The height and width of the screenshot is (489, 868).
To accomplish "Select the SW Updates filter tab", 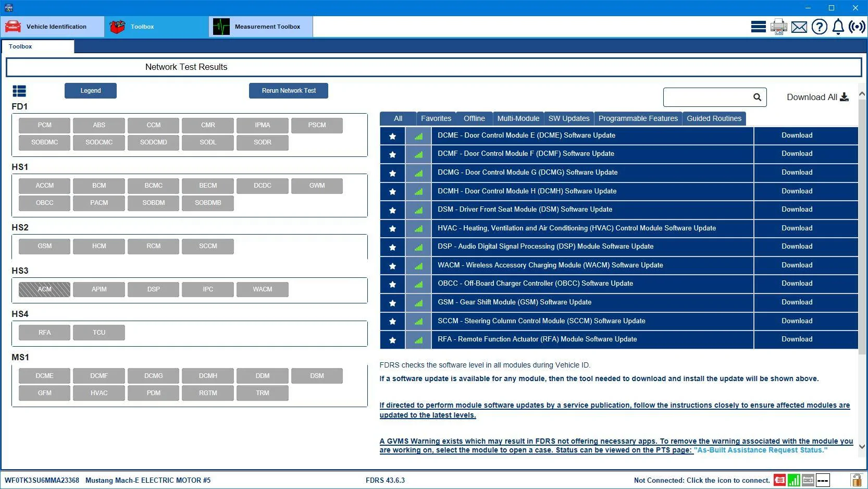I will (x=569, y=118).
